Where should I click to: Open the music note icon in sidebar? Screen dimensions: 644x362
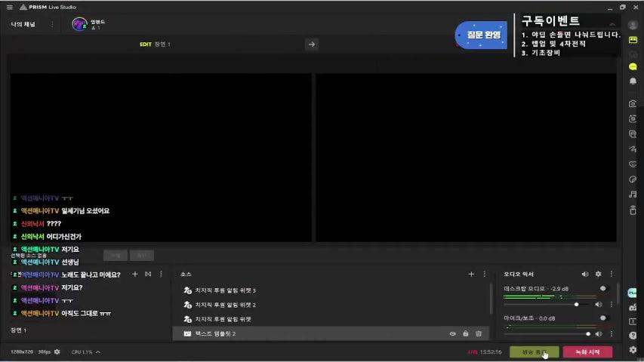(633, 194)
